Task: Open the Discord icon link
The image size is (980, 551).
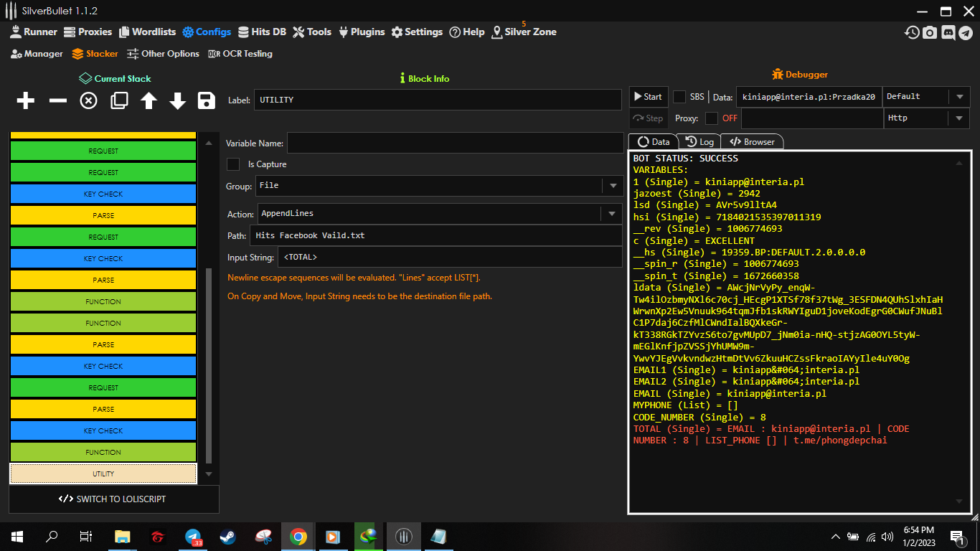Action: (948, 32)
